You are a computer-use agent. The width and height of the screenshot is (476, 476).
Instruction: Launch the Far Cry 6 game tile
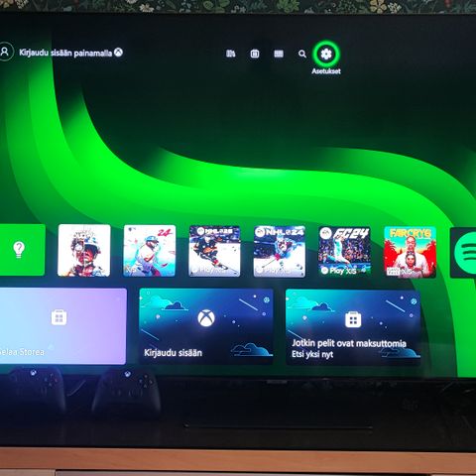coord(411,252)
